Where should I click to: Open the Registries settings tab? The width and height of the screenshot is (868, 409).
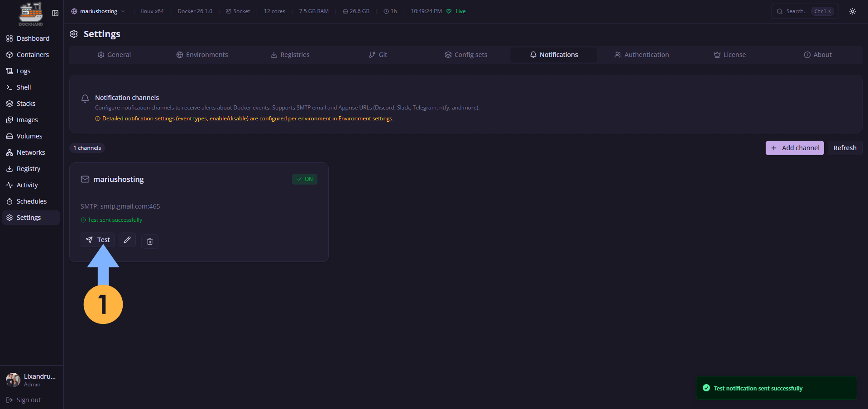tap(290, 55)
